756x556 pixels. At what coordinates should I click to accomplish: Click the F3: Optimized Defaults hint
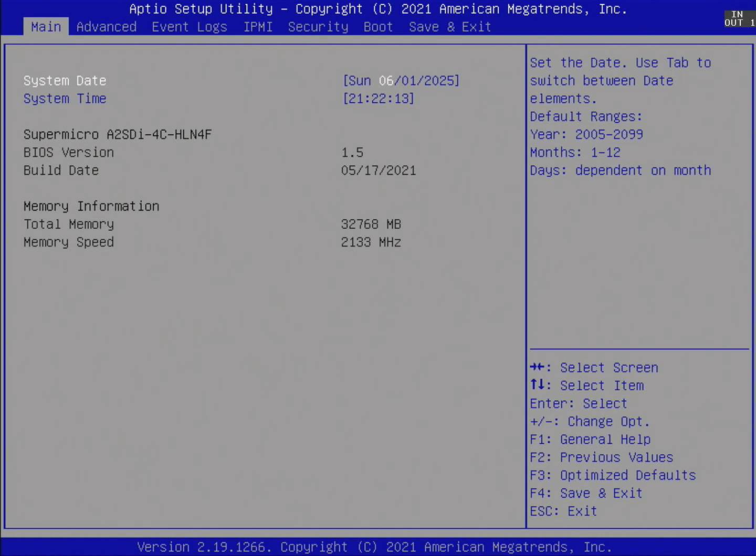(613, 475)
